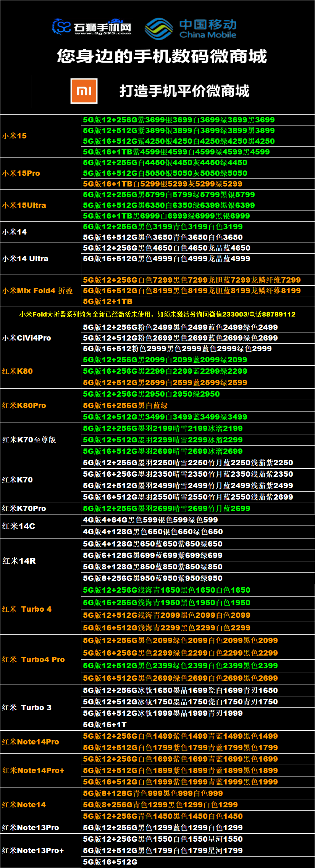This screenshot has width=315, height=868.
Task: Select the 小米15Pro model cell
Action: tap(40, 173)
